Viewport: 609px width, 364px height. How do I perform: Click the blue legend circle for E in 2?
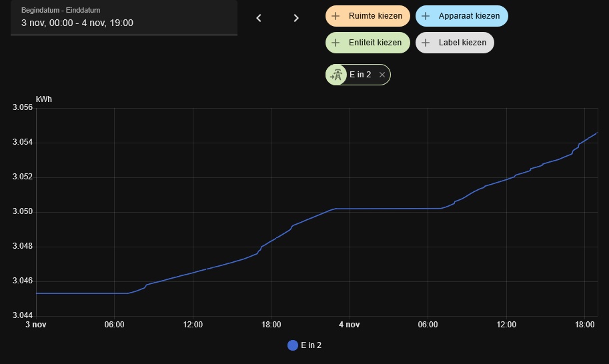pos(292,345)
